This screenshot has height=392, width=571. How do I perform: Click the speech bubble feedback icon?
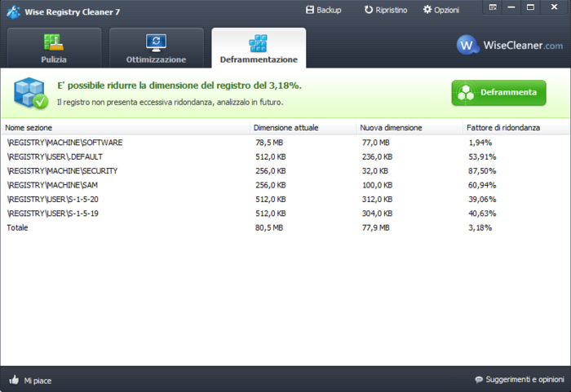coord(479,380)
